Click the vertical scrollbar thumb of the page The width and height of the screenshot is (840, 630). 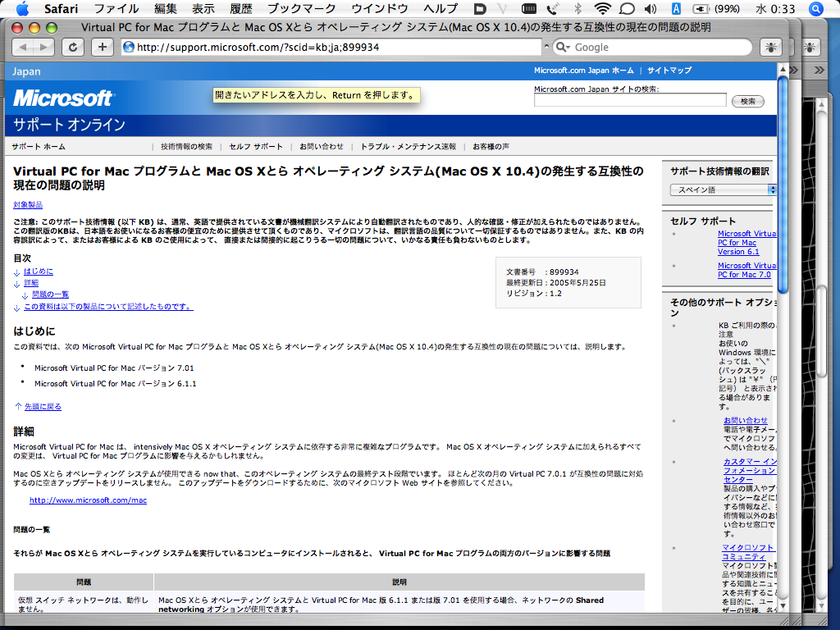click(x=782, y=185)
